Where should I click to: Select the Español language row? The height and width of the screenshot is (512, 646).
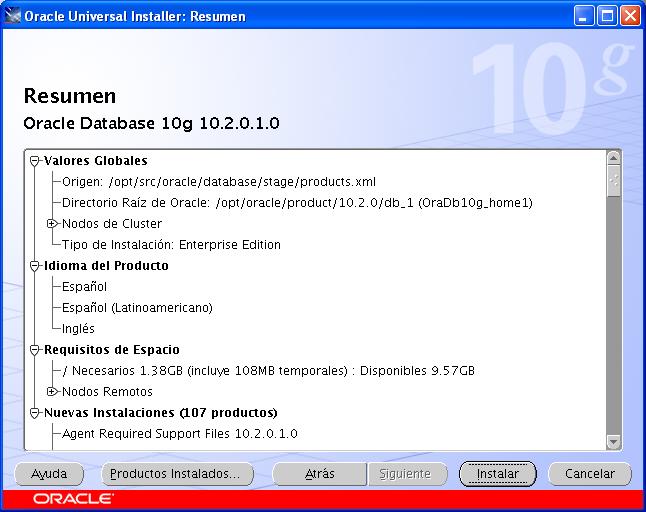(84, 287)
